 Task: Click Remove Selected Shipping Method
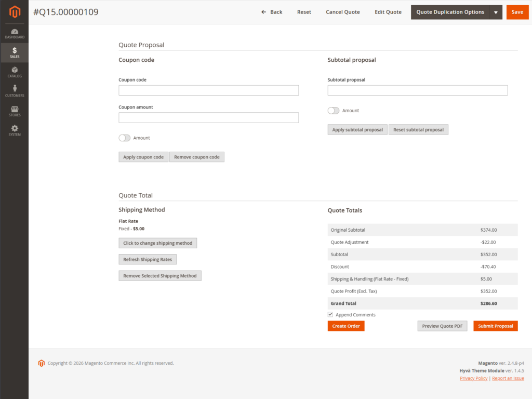pos(160,276)
